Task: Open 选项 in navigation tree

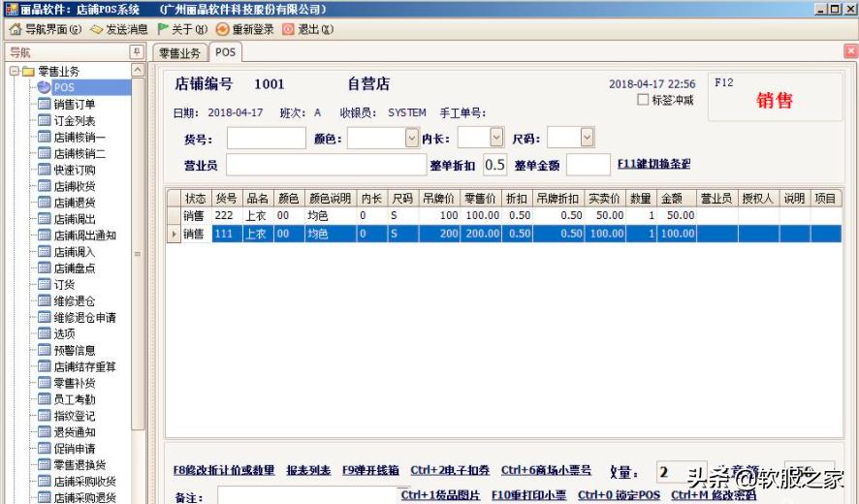Action: 64,333
